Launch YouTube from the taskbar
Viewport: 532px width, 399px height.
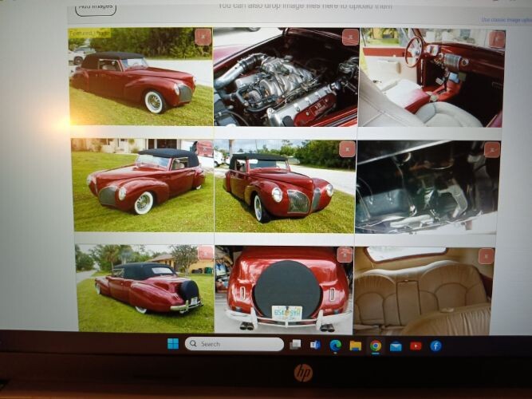click(415, 346)
